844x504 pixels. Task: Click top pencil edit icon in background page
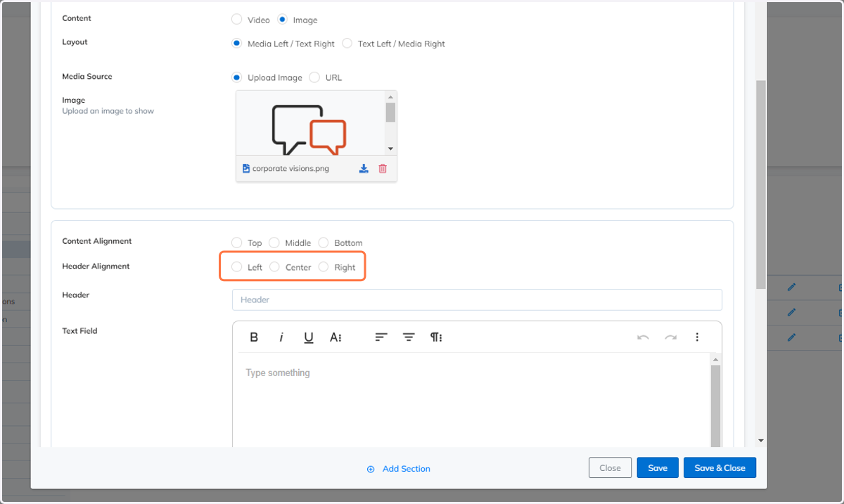791,287
